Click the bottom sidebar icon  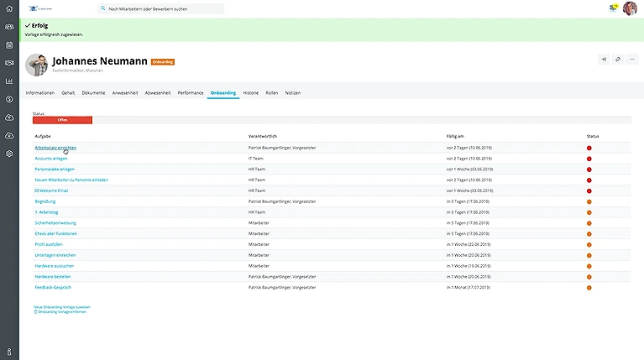(9, 352)
